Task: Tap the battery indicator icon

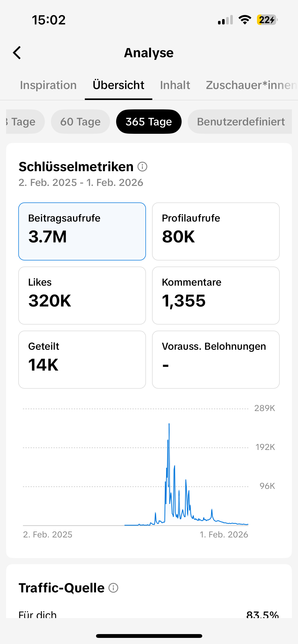Action: (x=267, y=20)
